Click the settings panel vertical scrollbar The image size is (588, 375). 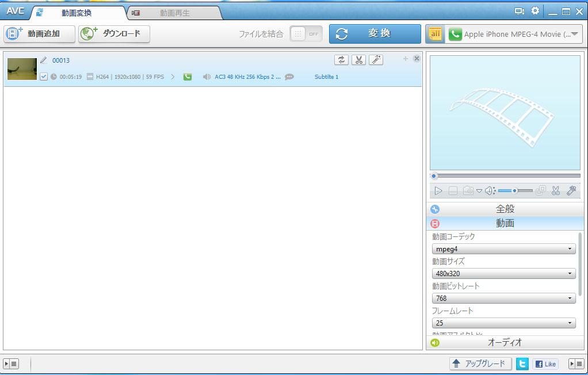pyautogui.click(x=581, y=263)
